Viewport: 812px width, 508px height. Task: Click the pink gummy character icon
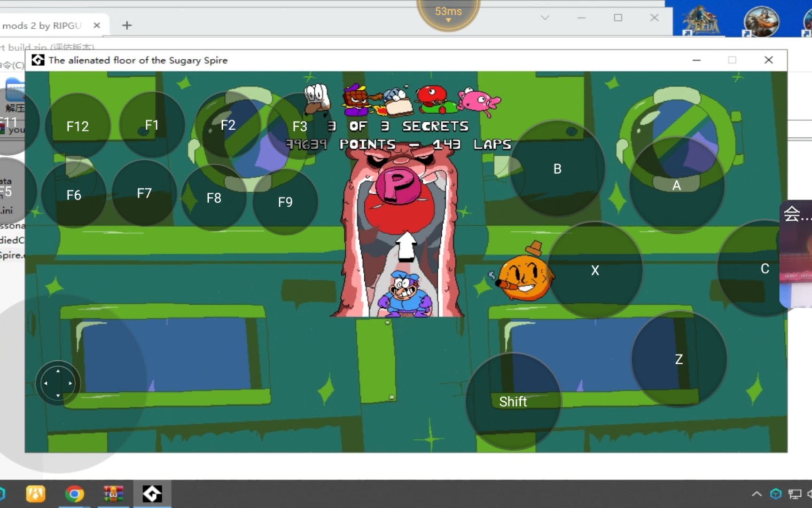click(x=478, y=102)
